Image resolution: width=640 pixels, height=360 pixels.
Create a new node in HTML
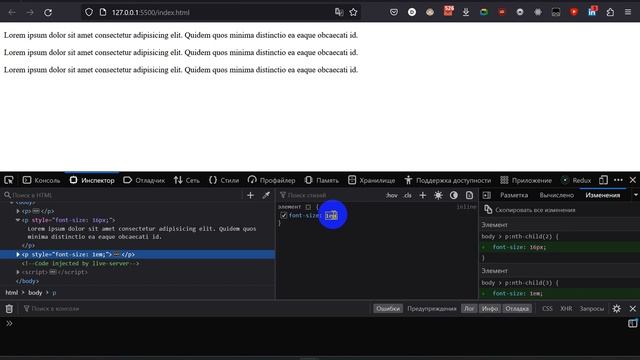[250, 195]
